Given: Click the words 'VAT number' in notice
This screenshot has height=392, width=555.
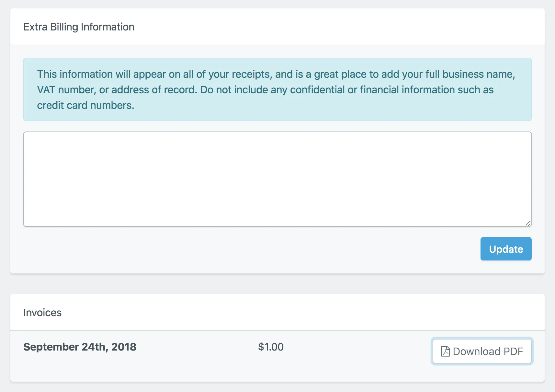Looking at the screenshot, I should (65, 90).
